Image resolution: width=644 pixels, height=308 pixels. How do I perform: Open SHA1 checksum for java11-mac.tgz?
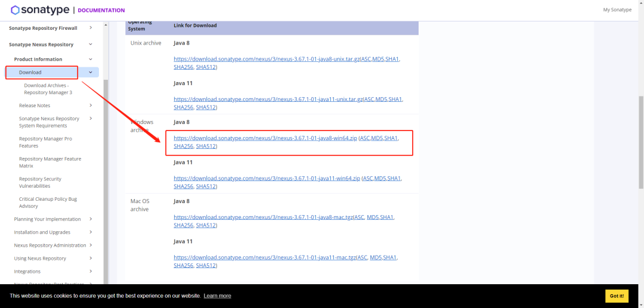[390, 257]
